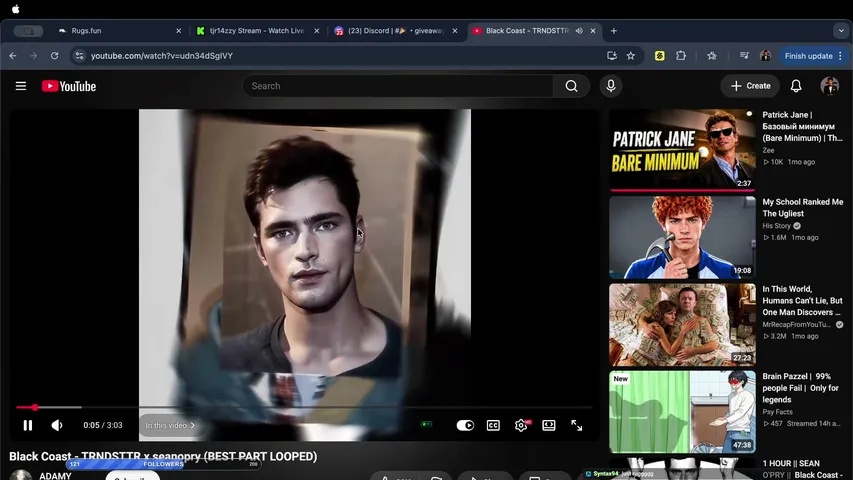Screen dimensions: 853x480
Task: Visit the Zee channel
Action: click(768, 150)
